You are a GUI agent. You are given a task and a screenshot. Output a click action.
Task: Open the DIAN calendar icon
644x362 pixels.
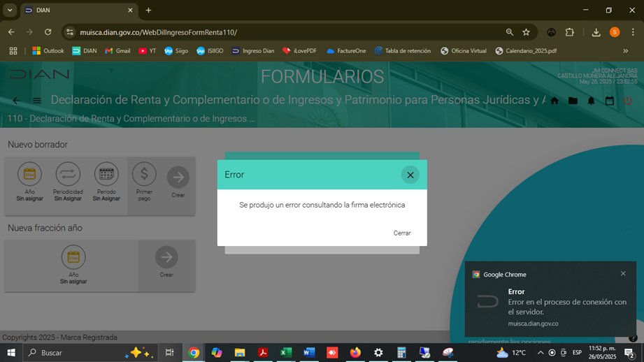click(610, 101)
